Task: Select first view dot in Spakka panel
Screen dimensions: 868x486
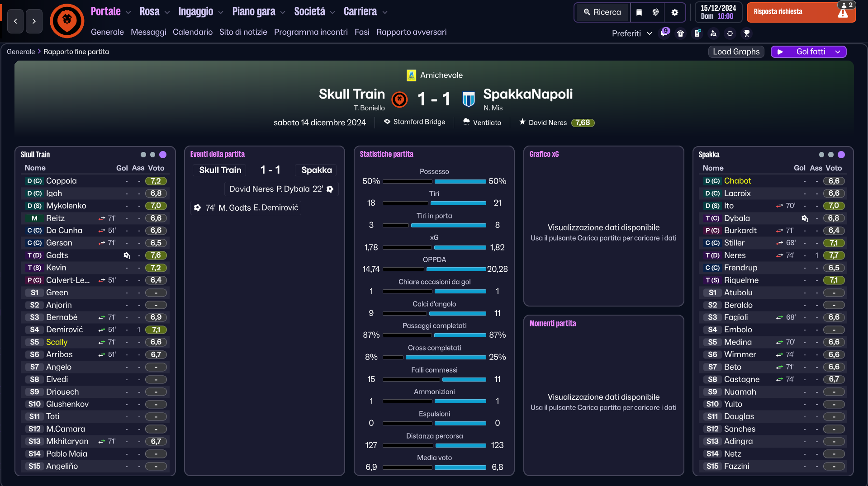Action: (821, 155)
